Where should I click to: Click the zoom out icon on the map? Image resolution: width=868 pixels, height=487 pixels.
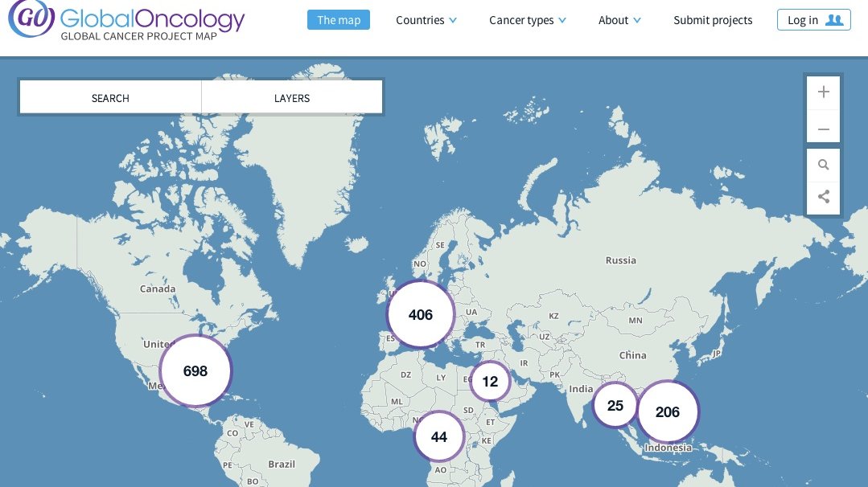tap(823, 129)
